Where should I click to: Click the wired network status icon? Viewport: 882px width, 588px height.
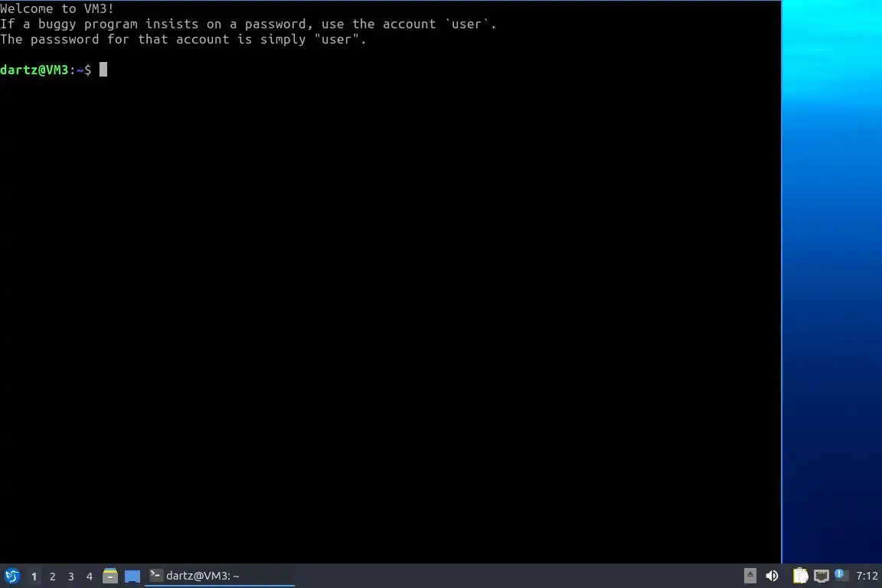click(822, 576)
